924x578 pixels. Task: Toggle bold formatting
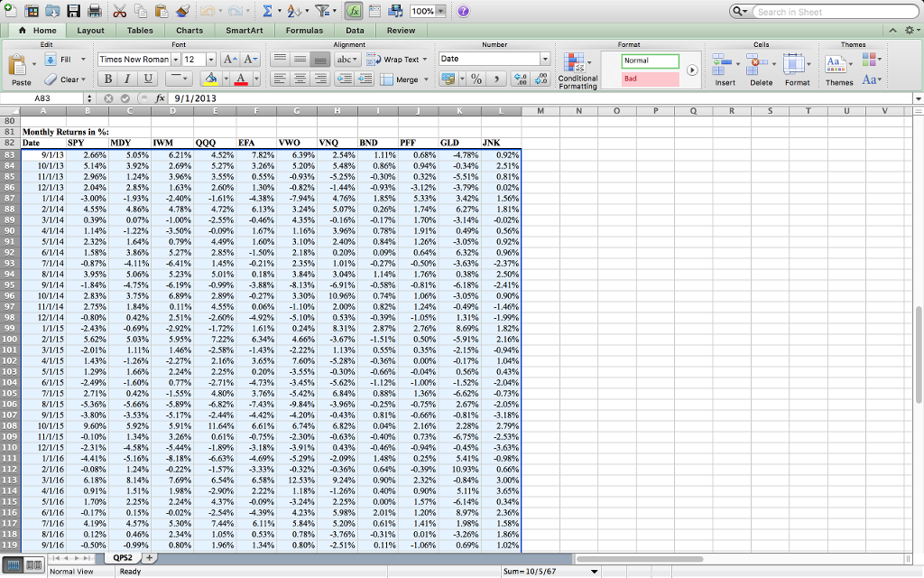pos(108,79)
